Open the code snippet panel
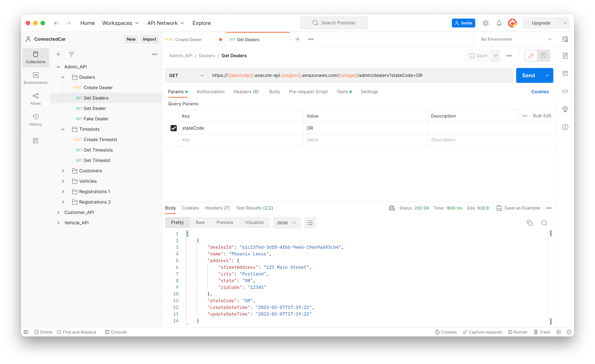The width and height of the screenshot is (595, 364). (565, 91)
